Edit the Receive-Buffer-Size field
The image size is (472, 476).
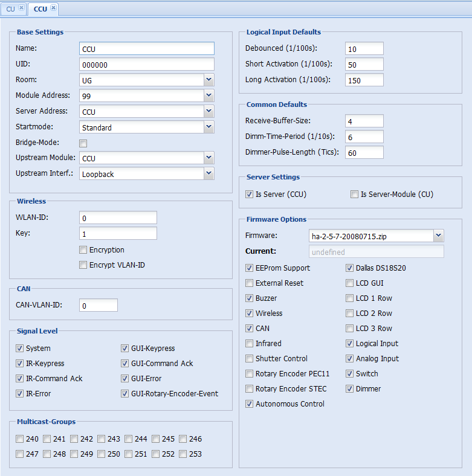click(364, 121)
